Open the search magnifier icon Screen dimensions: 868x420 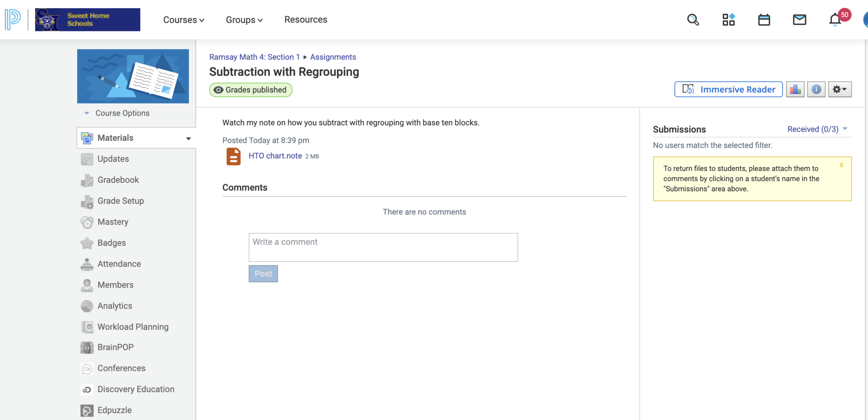click(x=693, y=20)
